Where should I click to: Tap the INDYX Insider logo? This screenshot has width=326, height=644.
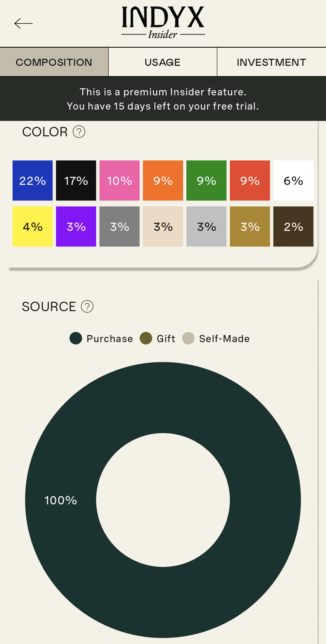163,22
